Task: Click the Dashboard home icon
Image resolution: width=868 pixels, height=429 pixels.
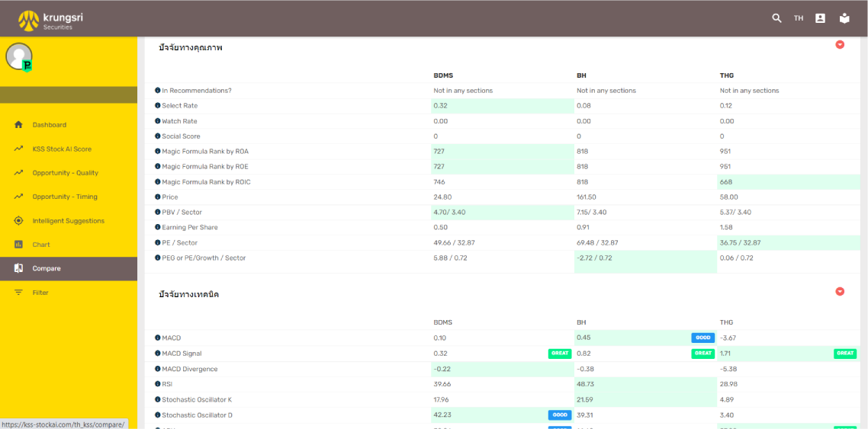Action: click(18, 125)
